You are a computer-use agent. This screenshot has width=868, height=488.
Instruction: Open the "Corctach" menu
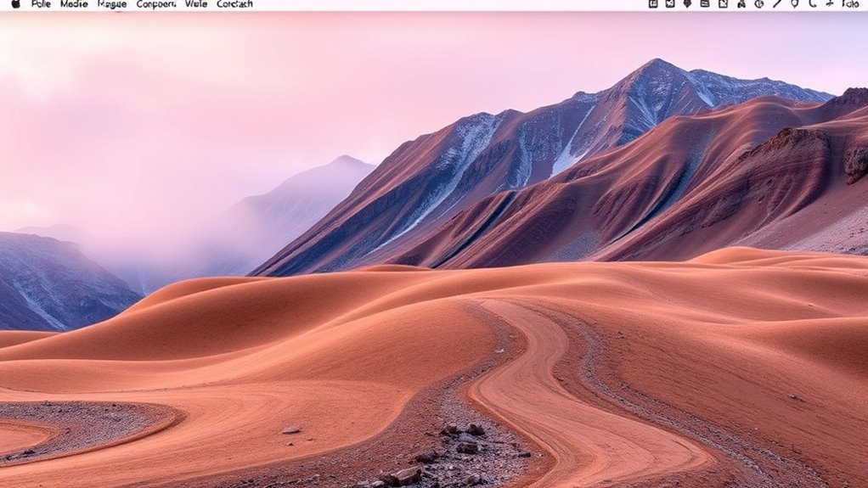[x=234, y=4]
